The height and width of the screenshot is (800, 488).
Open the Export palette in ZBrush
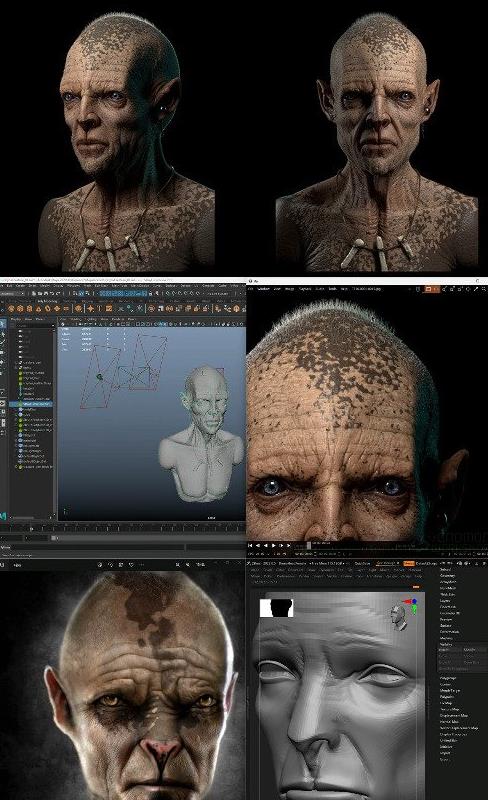tap(445, 759)
